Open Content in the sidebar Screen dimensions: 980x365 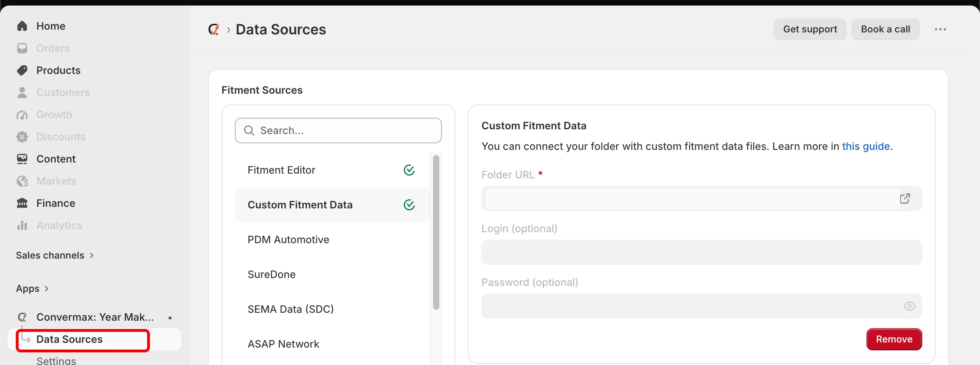(56, 159)
